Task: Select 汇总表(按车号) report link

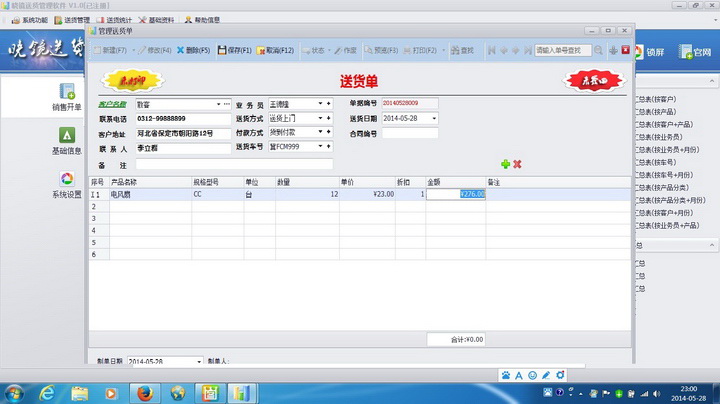Action: click(x=656, y=162)
